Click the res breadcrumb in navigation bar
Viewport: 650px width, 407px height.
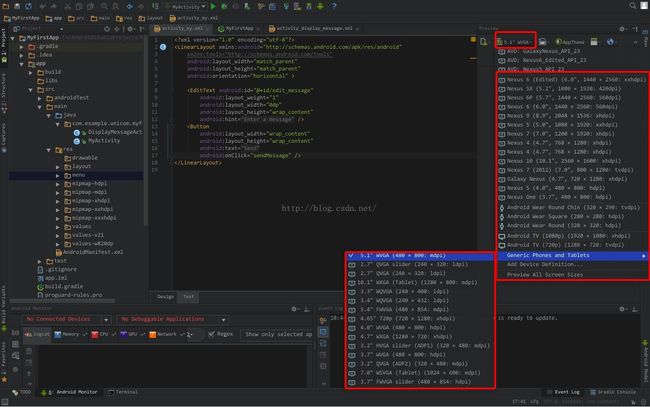click(125, 18)
